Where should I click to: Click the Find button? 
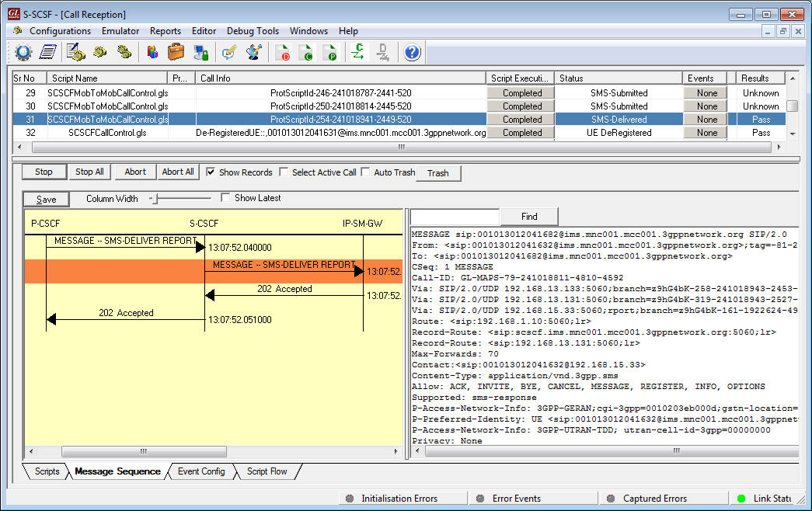tap(529, 217)
